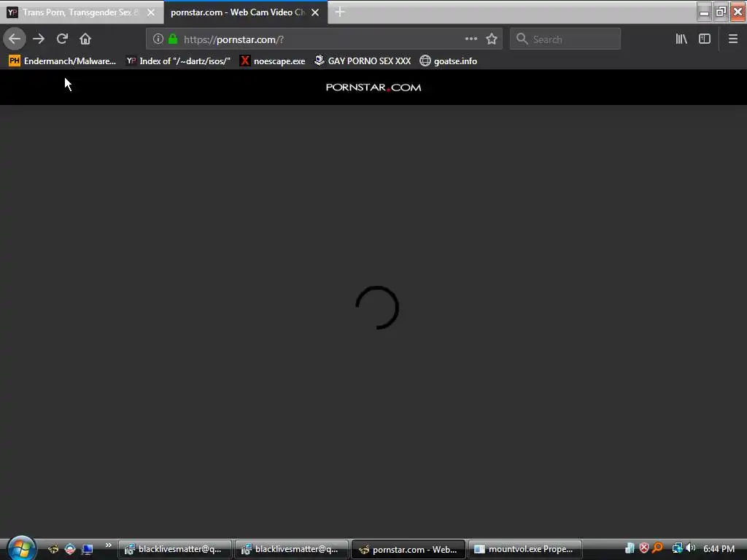The width and height of the screenshot is (747, 560).
Task: Click the forward navigation arrow
Action: tap(39, 39)
